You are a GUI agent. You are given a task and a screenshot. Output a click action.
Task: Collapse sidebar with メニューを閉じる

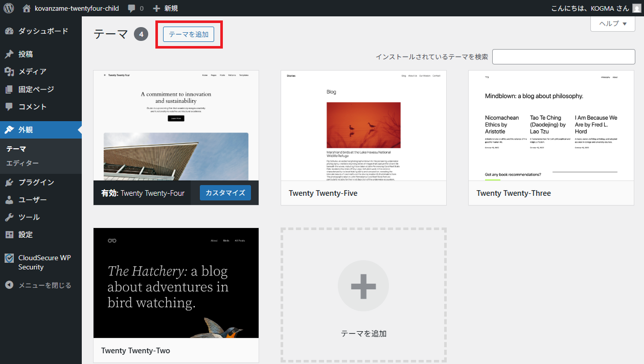(x=44, y=285)
